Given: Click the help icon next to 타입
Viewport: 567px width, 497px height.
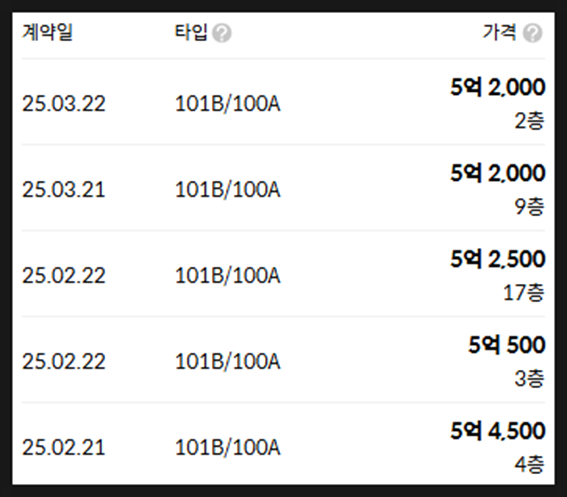Looking at the screenshot, I should (222, 33).
